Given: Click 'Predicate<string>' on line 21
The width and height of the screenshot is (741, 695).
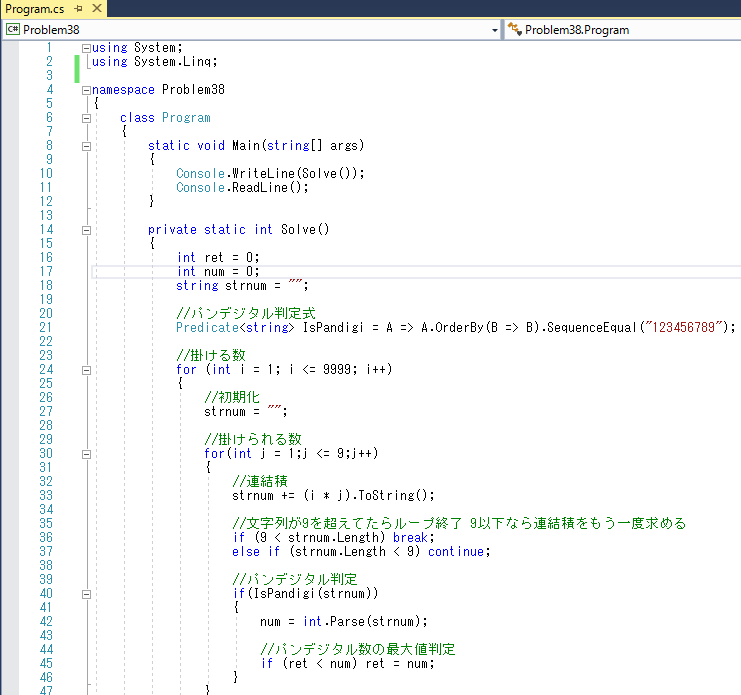Looking at the screenshot, I should 235,327.
